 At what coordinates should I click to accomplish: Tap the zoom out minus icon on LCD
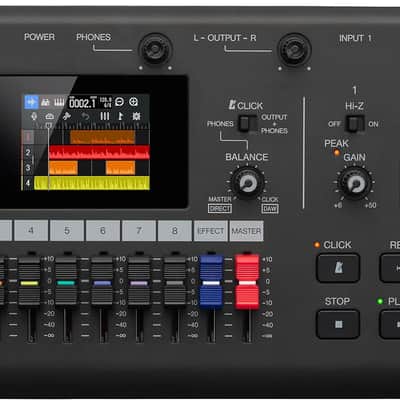tap(119, 102)
